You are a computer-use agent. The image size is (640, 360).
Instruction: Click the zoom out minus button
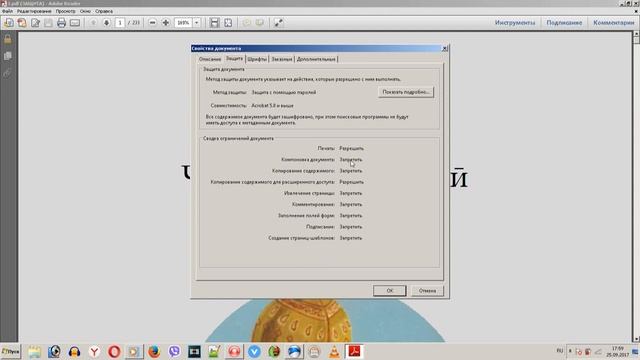(x=152, y=23)
